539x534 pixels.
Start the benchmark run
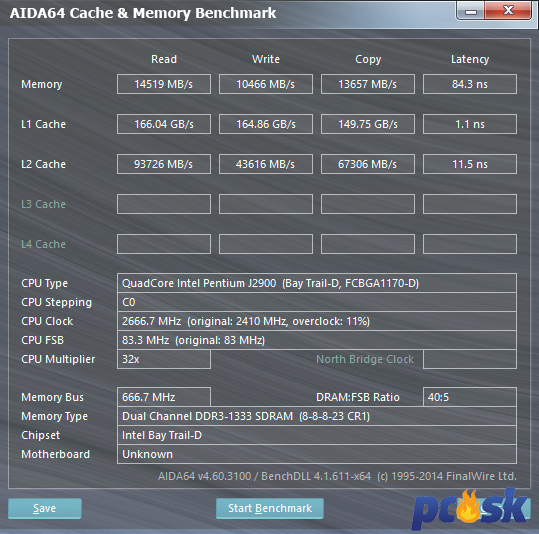tap(270, 508)
